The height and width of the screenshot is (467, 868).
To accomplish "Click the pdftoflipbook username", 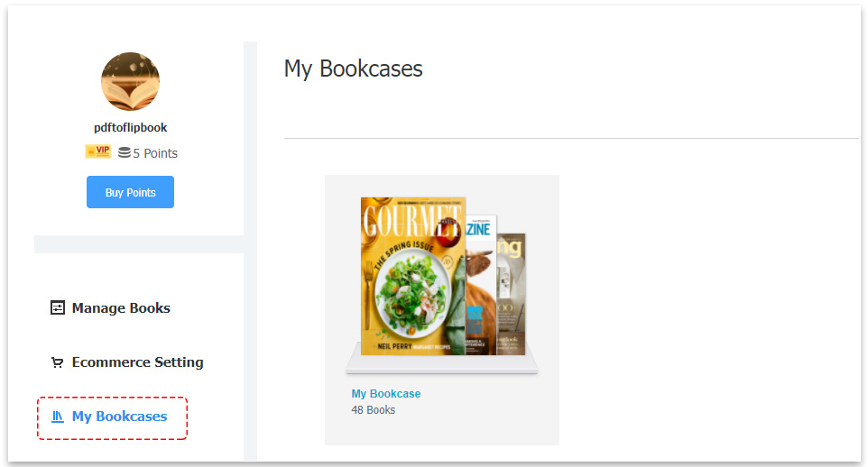I will 130,128.
